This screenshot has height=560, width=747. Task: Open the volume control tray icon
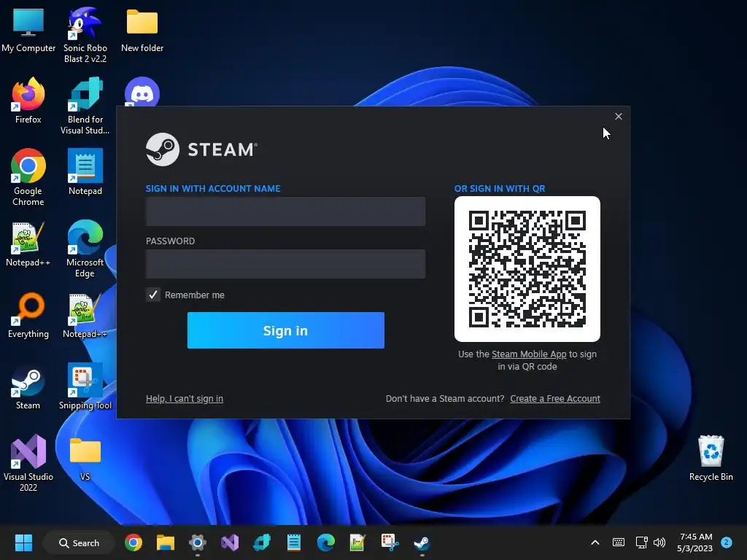click(x=659, y=542)
